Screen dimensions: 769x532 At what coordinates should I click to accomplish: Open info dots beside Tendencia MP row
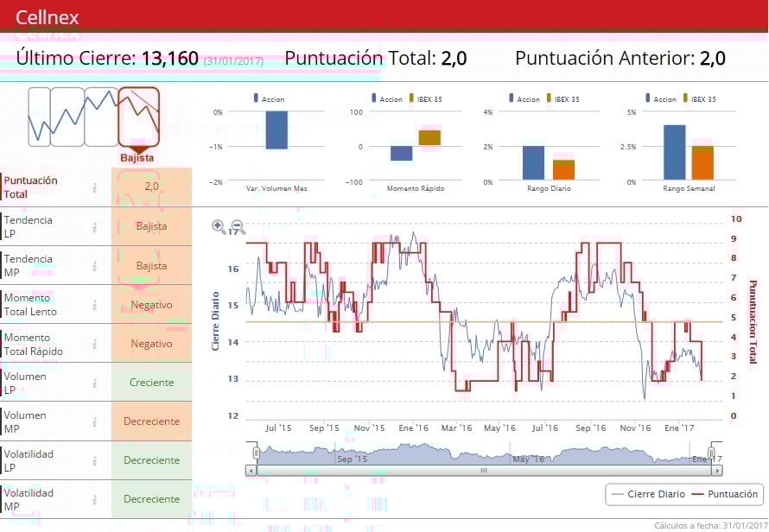[x=95, y=266]
